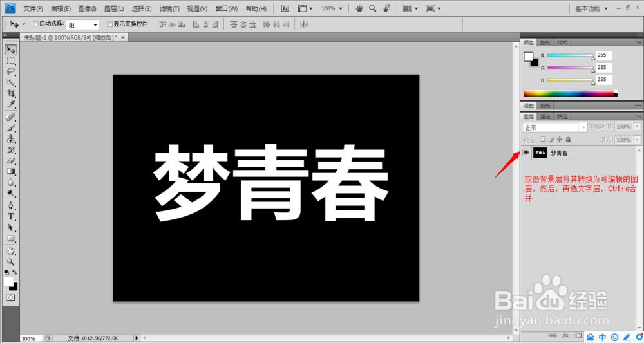Open the opacity 不透明度 slider arrow
Image resolution: width=644 pixels, height=343 pixels.
click(x=637, y=127)
